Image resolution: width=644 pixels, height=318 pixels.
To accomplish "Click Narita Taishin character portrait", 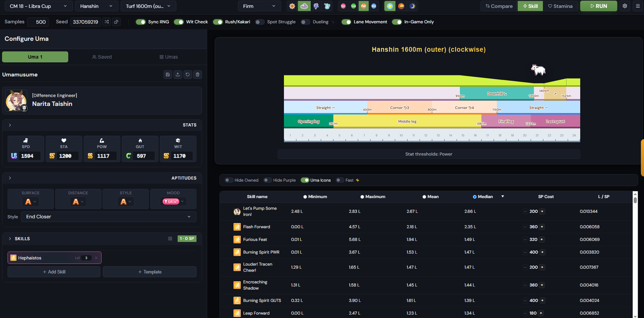I will point(16,100).
